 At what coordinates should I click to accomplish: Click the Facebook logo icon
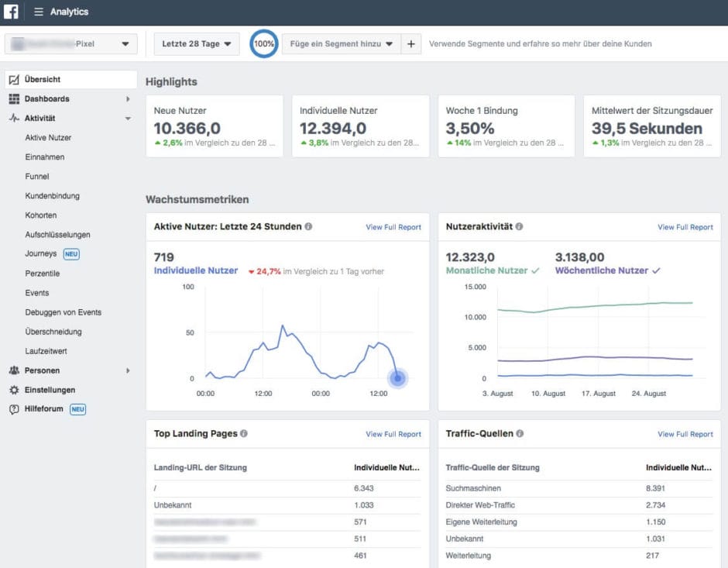(x=12, y=12)
